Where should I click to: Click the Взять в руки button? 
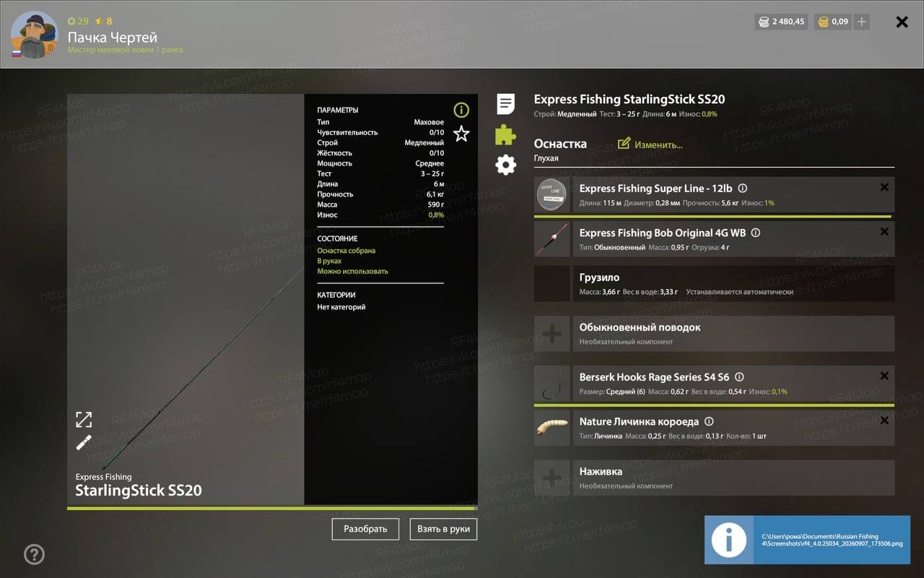tap(443, 529)
